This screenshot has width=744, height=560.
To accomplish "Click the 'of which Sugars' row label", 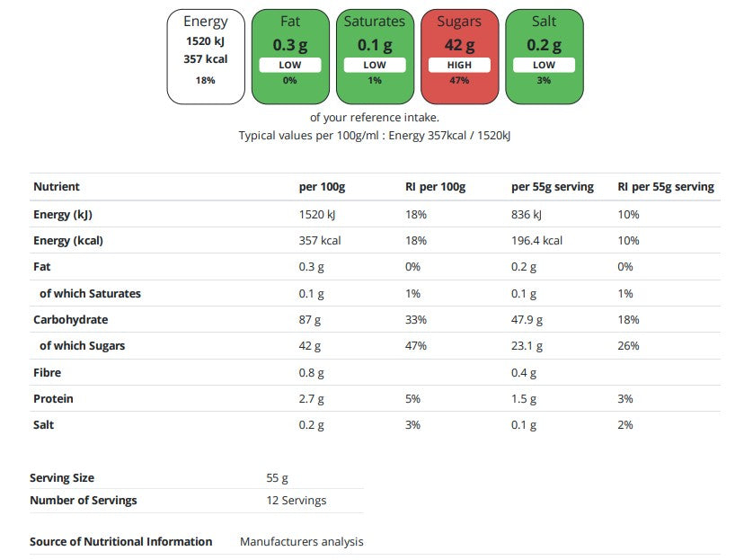I will click(82, 346).
